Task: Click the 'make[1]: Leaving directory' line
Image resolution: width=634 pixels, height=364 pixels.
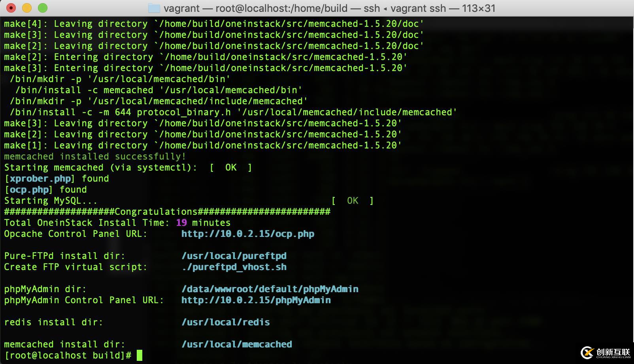Action: pos(203,145)
